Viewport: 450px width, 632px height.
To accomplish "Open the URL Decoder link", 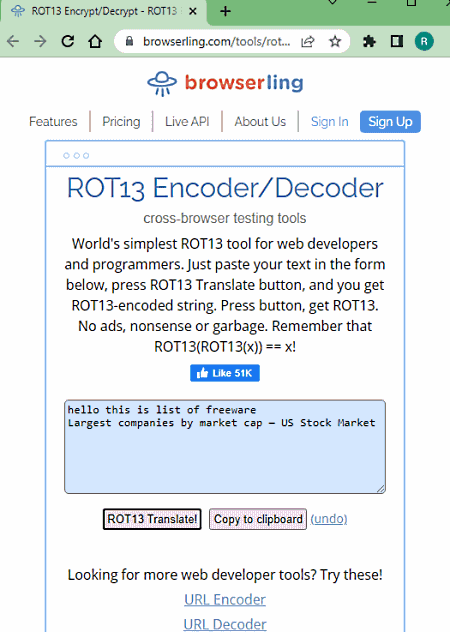I will pos(225,624).
